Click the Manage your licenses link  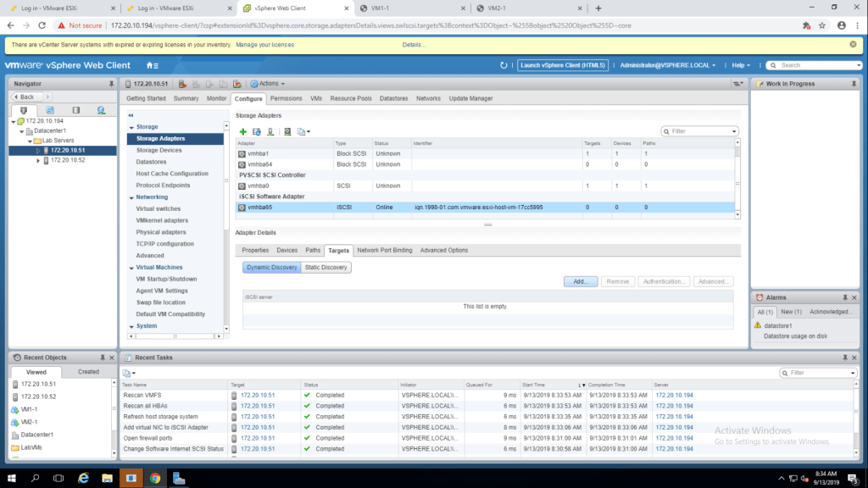pos(264,44)
